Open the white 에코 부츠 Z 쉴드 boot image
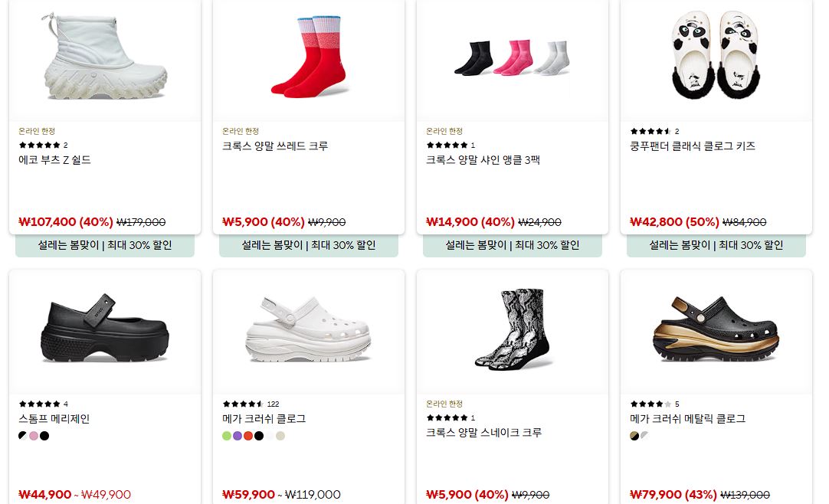Image resolution: width=829 pixels, height=504 pixels. pyautogui.click(x=105, y=57)
